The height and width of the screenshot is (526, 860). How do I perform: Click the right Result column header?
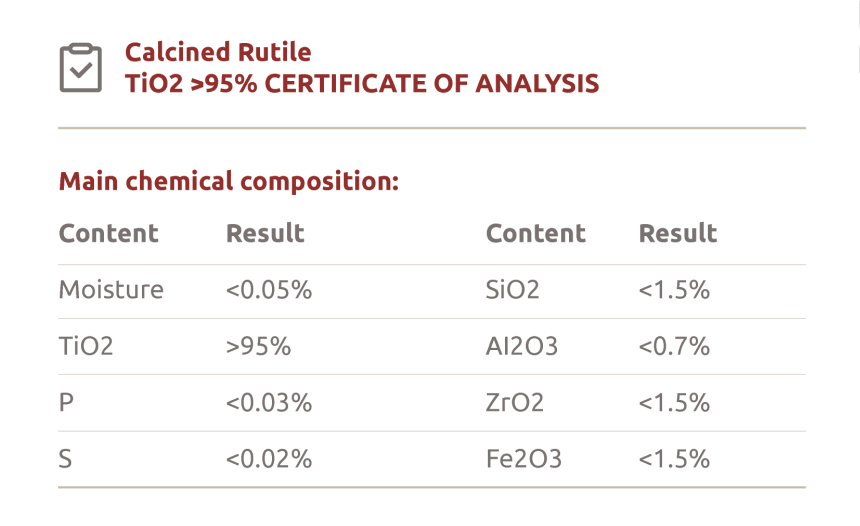tap(678, 233)
